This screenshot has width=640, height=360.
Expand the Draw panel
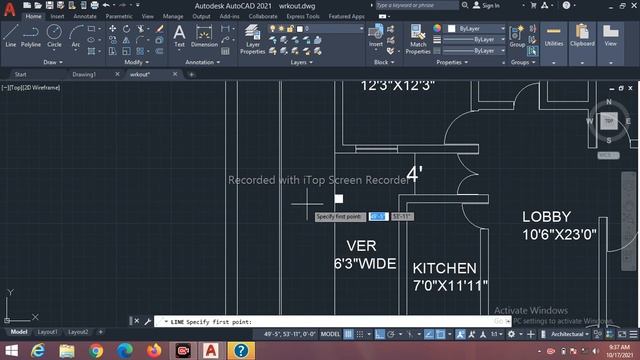tap(53, 62)
